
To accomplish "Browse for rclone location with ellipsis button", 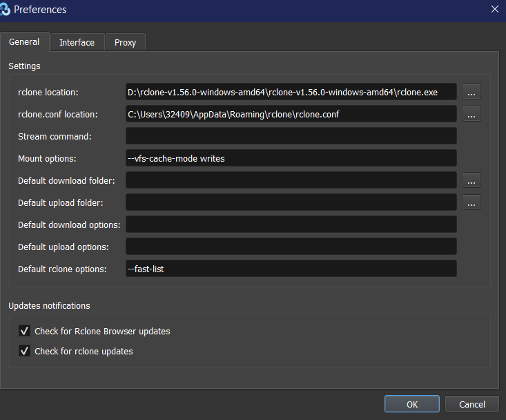I will (x=471, y=92).
